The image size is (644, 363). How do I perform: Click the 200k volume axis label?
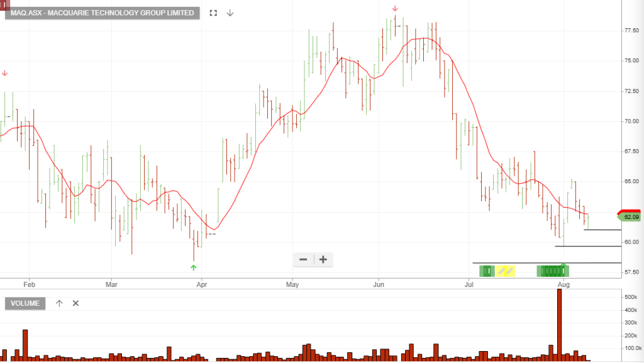pyautogui.click(x=631, y=335)
